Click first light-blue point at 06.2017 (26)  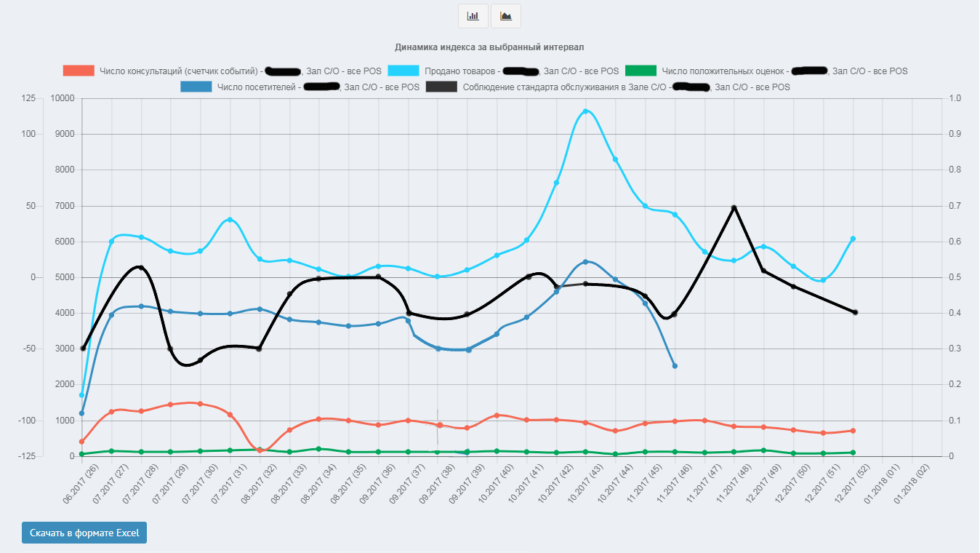click(81, 395)
